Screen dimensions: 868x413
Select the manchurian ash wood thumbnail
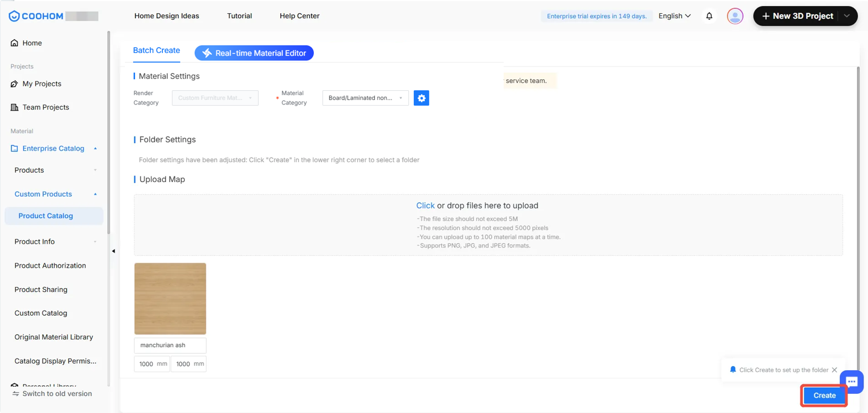tap(170, 299)
